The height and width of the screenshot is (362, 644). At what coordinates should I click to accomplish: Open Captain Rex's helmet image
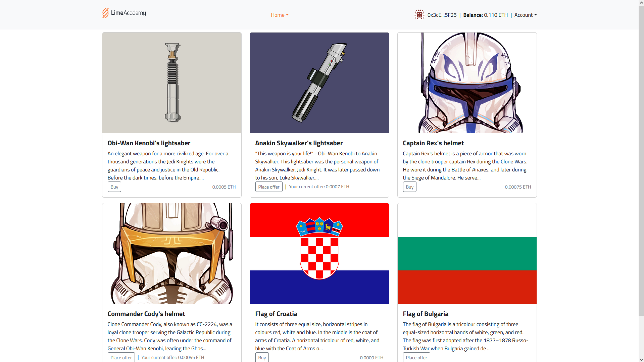tap(467, 83)
